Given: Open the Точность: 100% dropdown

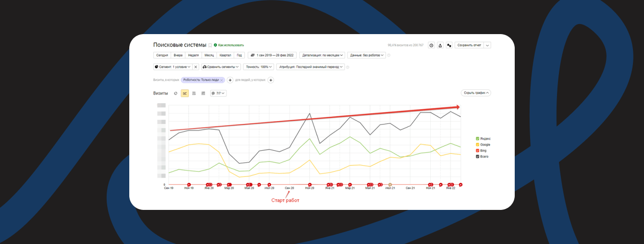Looking at the screenshot, I should point(259,67).
